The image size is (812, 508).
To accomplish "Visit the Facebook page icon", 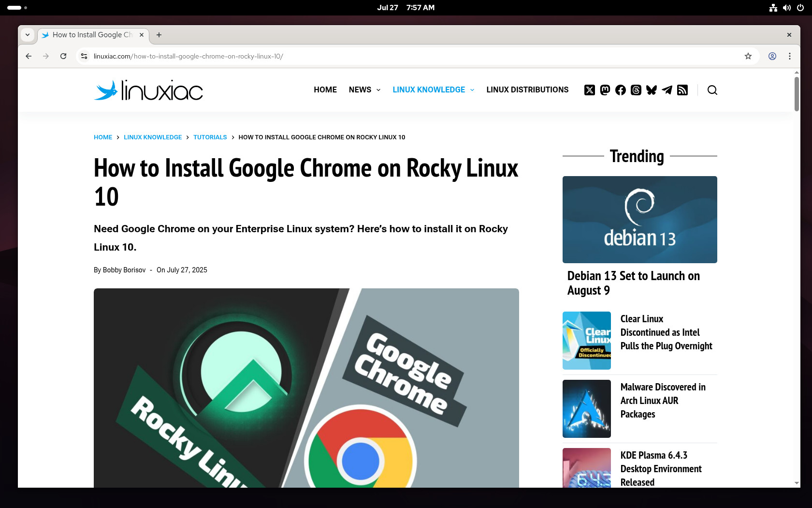I will tap(621, 90).
